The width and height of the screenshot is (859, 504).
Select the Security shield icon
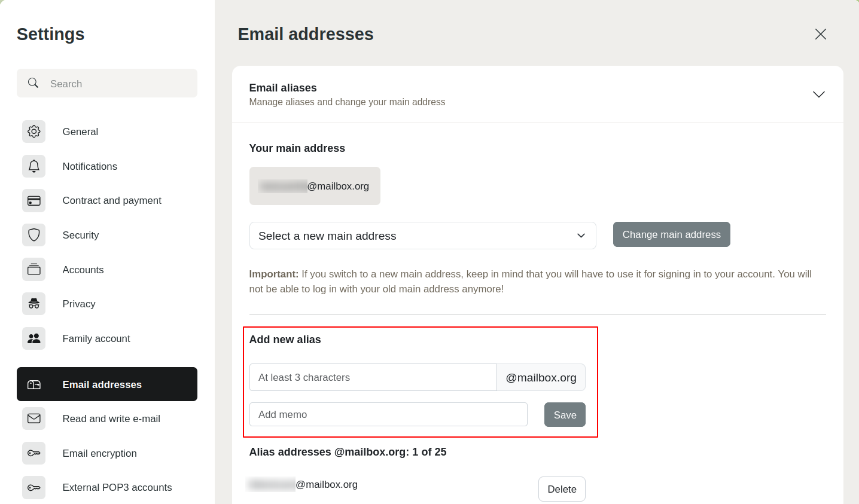pyautogui.click(x=34, y=235)
